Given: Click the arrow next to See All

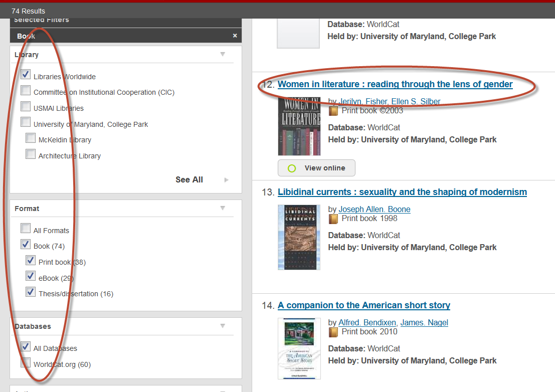Looking at the screenshot, I should click(227, 180).
